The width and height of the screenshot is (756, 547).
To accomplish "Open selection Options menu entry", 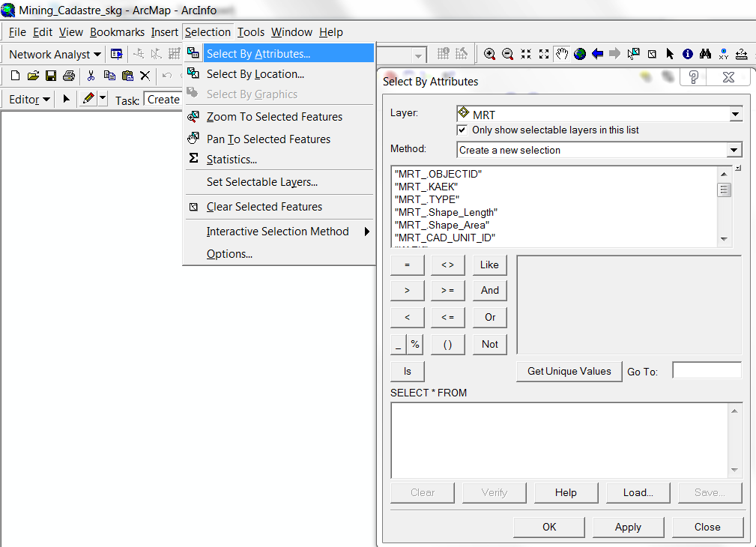I will (279, 254).
